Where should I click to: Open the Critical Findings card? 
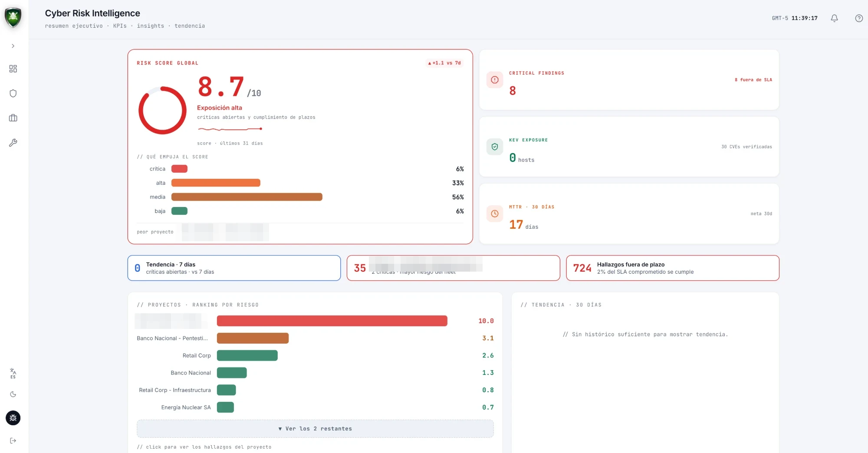[x=629, y=80]
